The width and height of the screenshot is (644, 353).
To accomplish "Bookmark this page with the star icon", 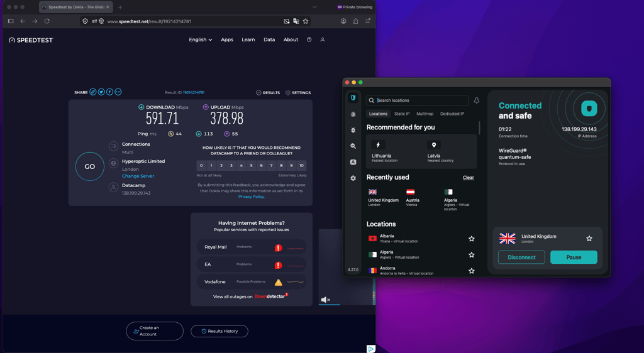I will tap(306, 21).
